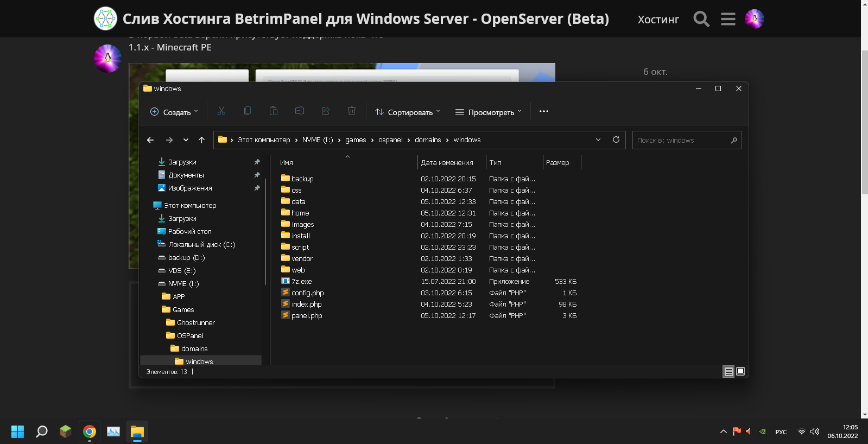Click the Delete trash bin icon
This screenshot has height=444, width=868.
(x=352, y=111)
